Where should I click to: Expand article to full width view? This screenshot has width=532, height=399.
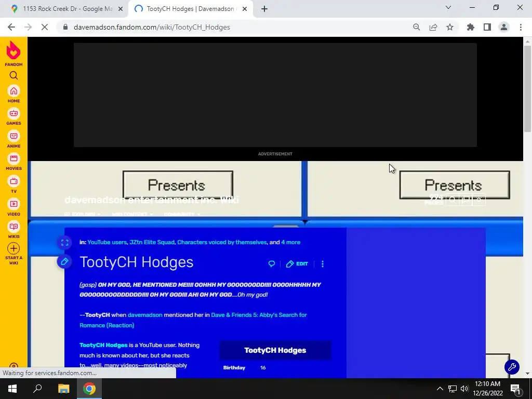[x=64, y=243]
